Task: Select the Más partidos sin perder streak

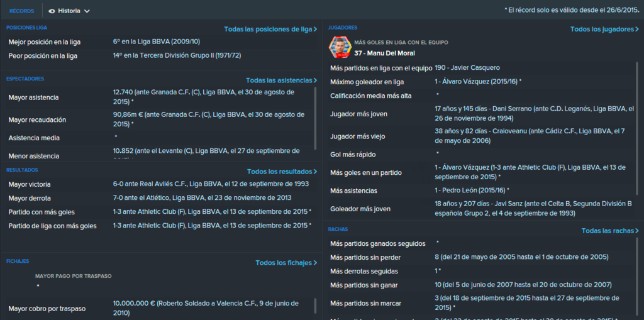Action: [480, 257]
